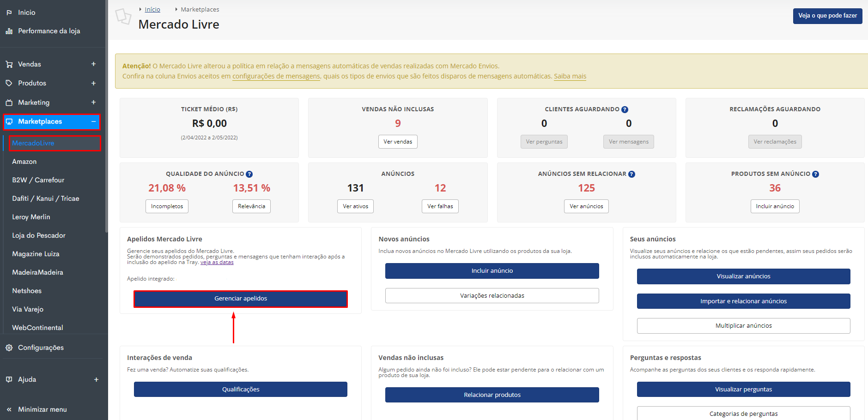Click the Categorias de perguntas button
Screen dimensions: 868x420
[x=743, y=414]
